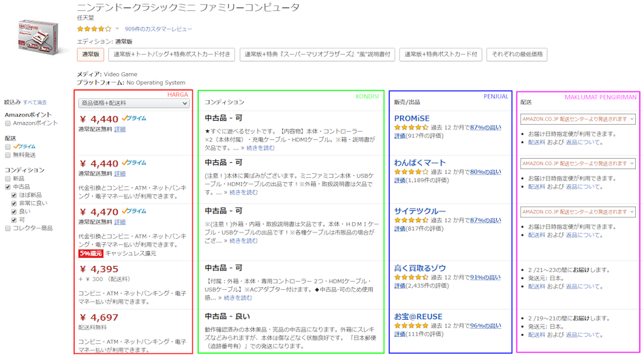Uncheck the 非常に良い checkbox
The width and height of the screenshot is (644, 356).
pos(14,203)
